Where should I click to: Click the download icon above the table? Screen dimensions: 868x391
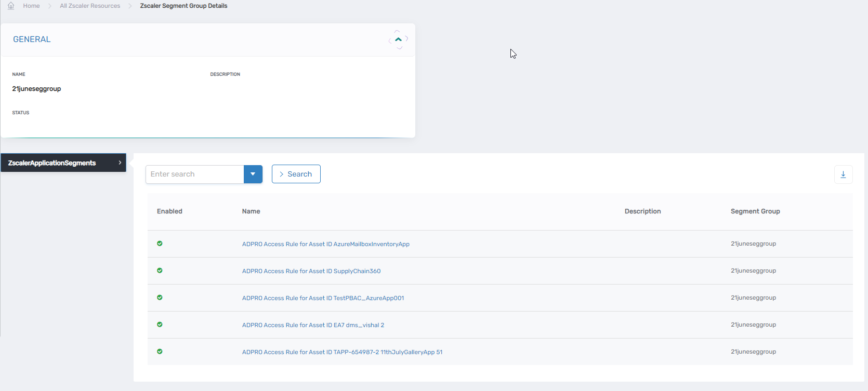pyautogui.click(x=843, y=174)
